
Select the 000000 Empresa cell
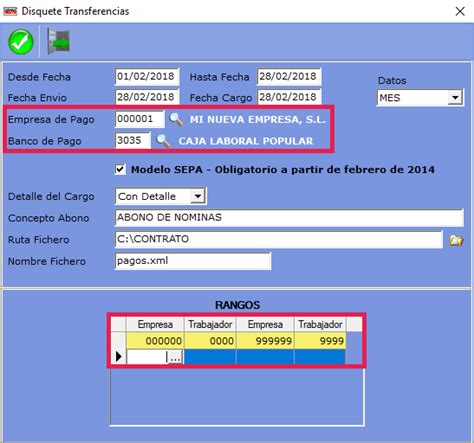[155, 341]
